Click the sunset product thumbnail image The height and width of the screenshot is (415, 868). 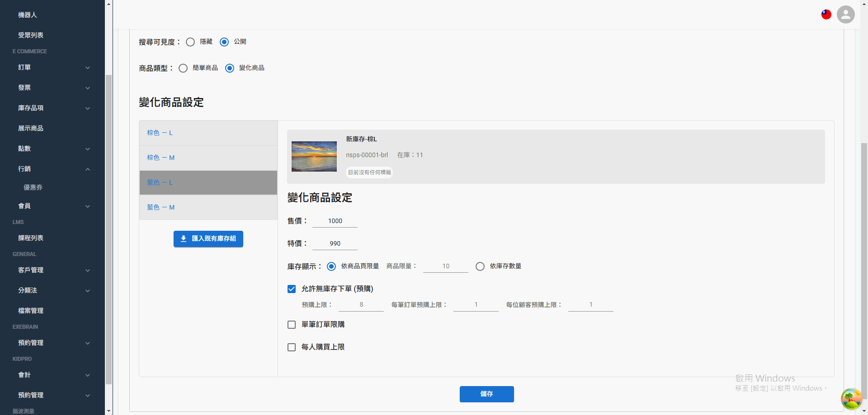point(314,157)
